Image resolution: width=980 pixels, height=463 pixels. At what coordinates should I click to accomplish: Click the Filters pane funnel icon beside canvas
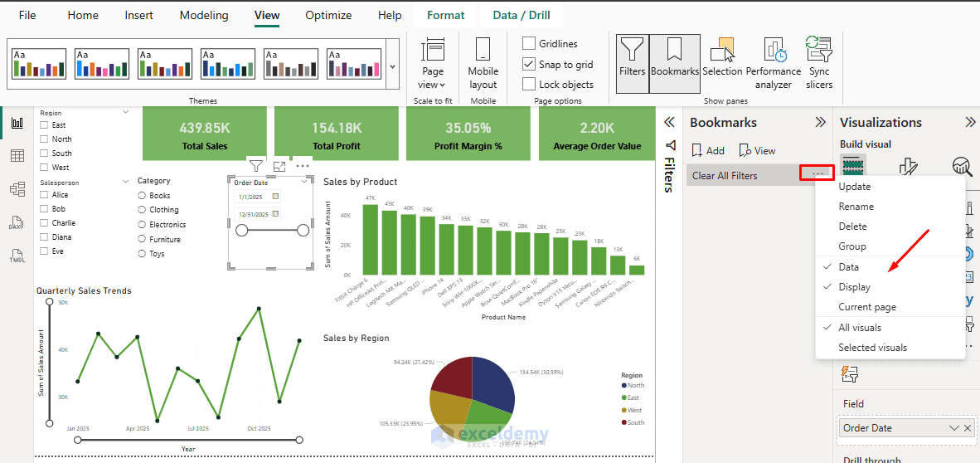pos(671,146)
